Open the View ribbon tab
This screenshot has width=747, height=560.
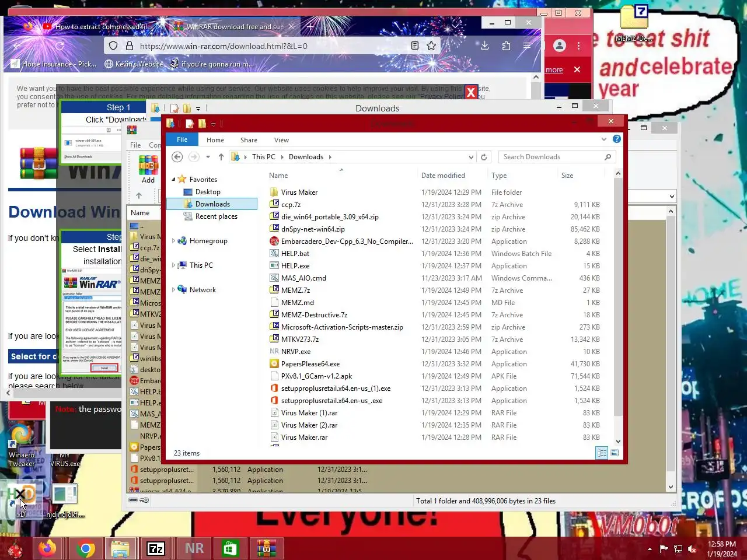pyautogui.click(x=281, y=140)
